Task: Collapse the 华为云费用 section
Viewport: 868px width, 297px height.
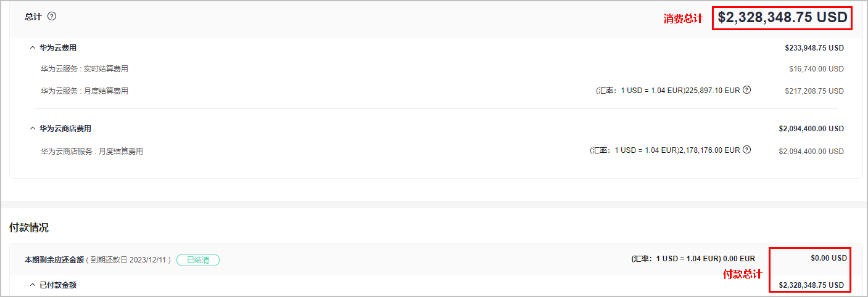Action: click(33, 47)
